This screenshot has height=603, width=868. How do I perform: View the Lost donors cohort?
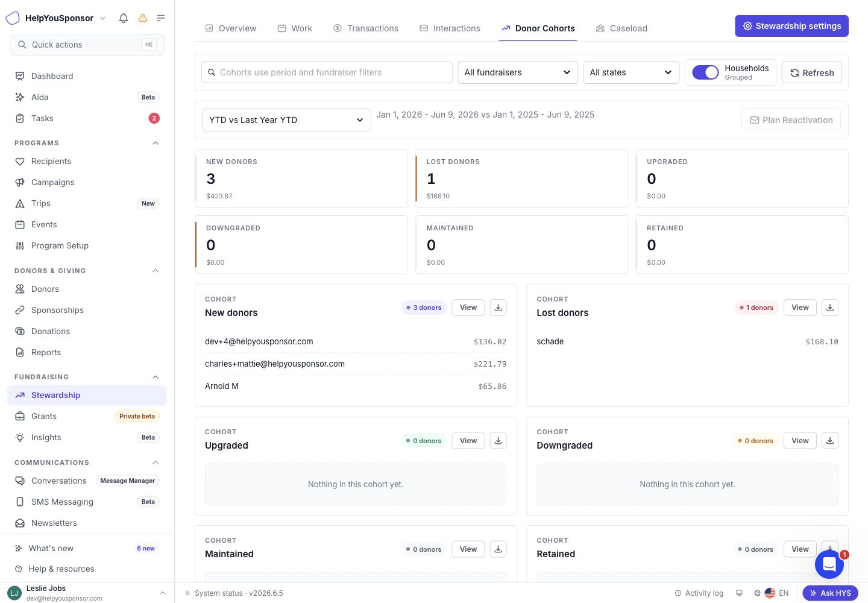(x=800, y=308)
